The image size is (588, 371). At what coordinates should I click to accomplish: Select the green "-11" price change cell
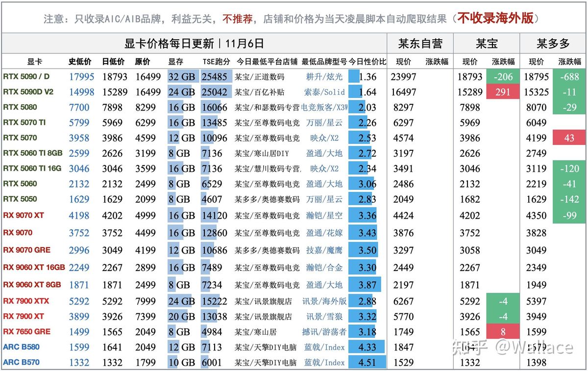tap(569, 92)
